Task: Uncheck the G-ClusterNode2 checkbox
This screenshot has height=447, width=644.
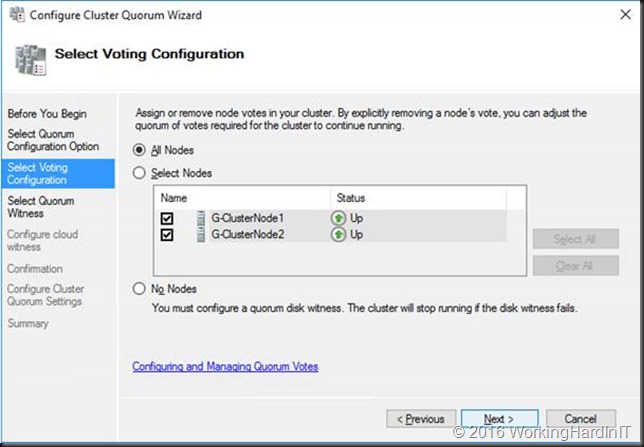Action: pyautogui.click(x=167, y=235)
